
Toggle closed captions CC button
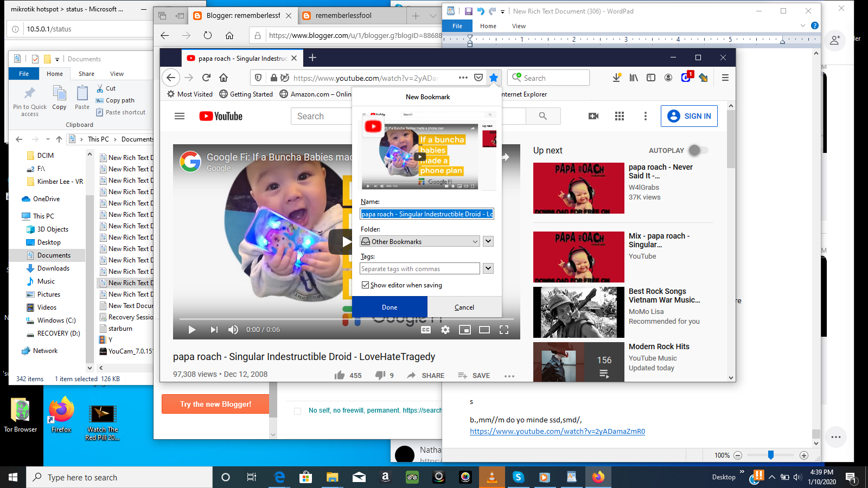[426, 330]
